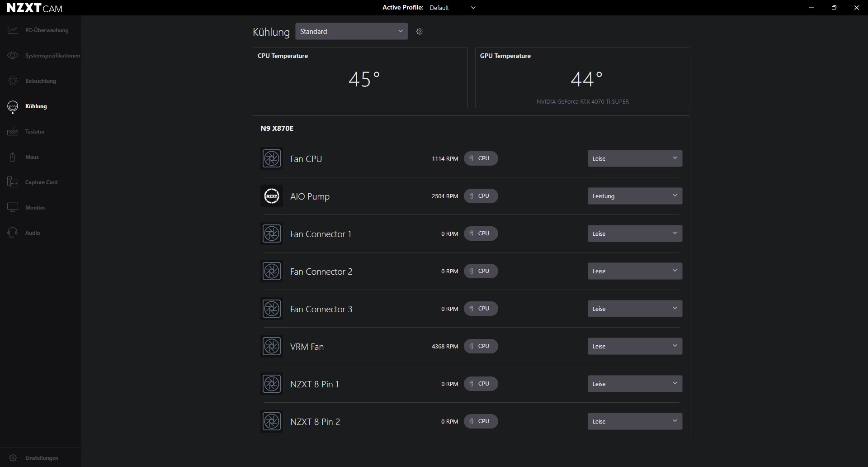This screenshot has width=868, height=467.
Task: Go to Tastatur in sidebar
Action: [x=35, y=132]
